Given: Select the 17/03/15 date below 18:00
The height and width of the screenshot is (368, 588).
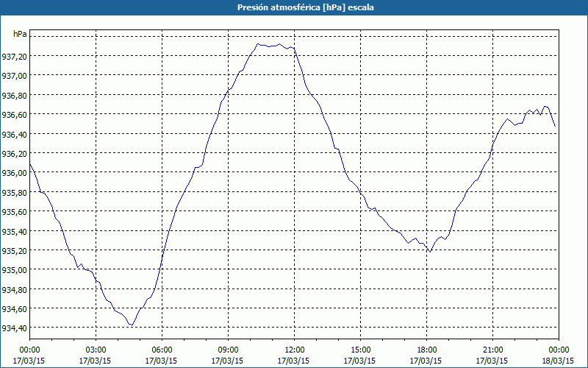Looking at the screenshot, I should pyautogui.click(x=426, y=361).
